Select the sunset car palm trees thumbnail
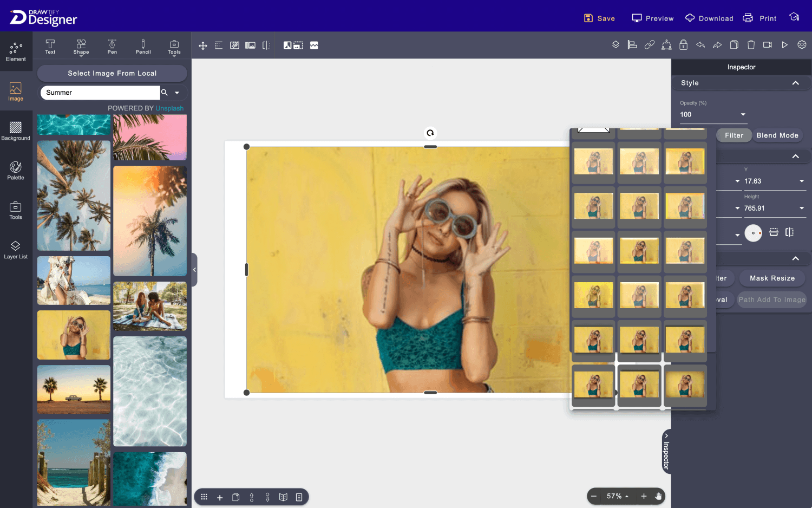Screen dimensions: 812x508 click(74, 389)
